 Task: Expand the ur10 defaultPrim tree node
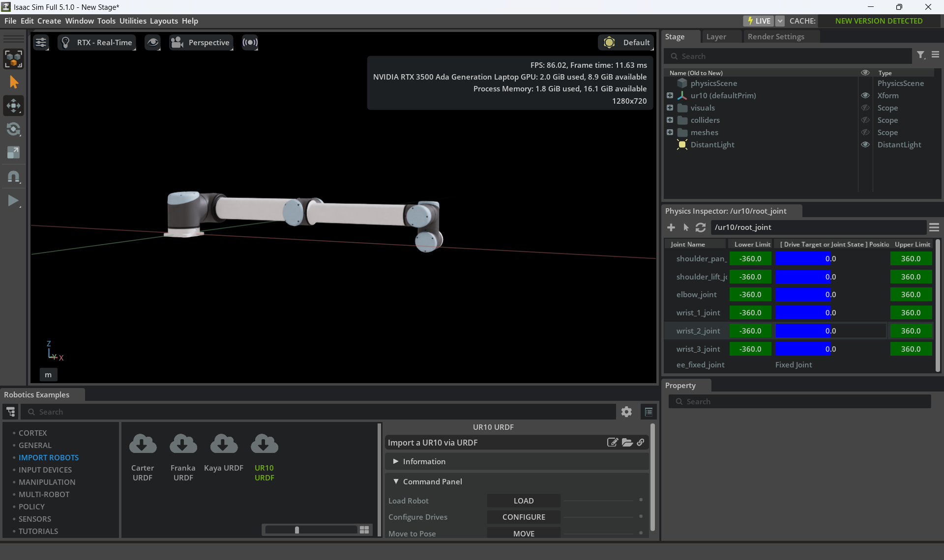pyautogui.click(x=670, y=96)
